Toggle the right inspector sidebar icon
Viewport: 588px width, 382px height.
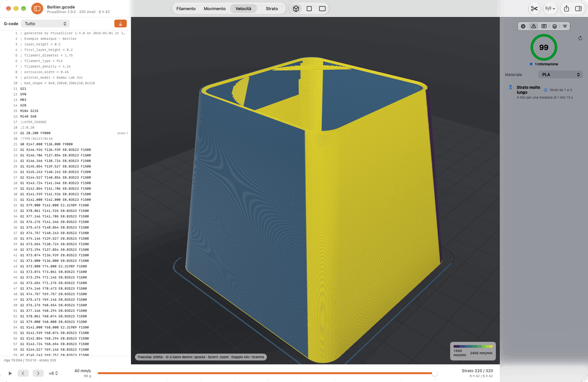[578, 8]
